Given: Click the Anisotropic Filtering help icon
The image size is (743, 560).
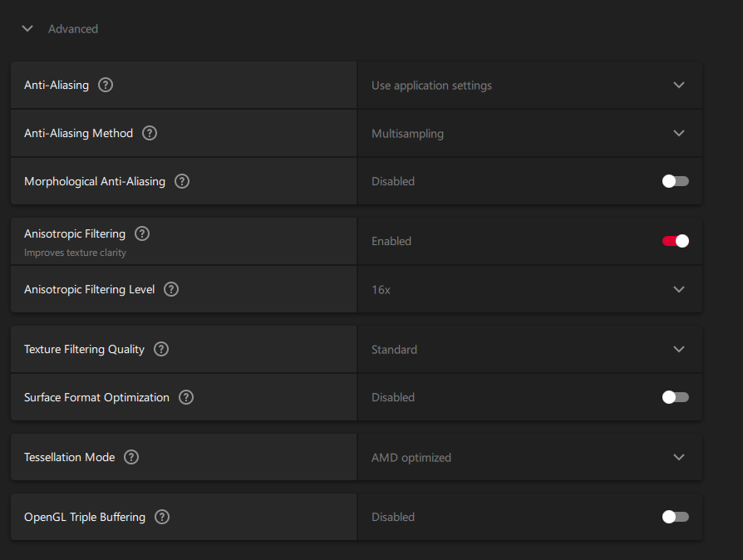Looking at the screenshot, I should pos(142,234).
